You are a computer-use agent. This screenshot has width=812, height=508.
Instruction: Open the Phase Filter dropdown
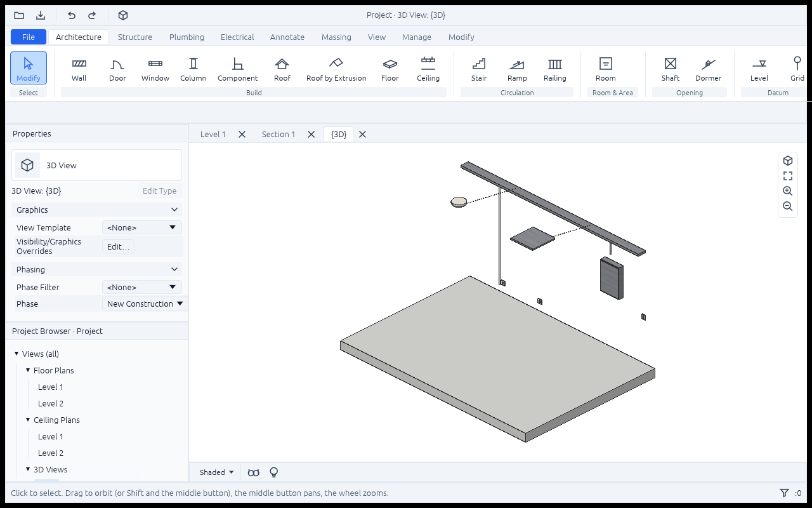click(142, 287)
